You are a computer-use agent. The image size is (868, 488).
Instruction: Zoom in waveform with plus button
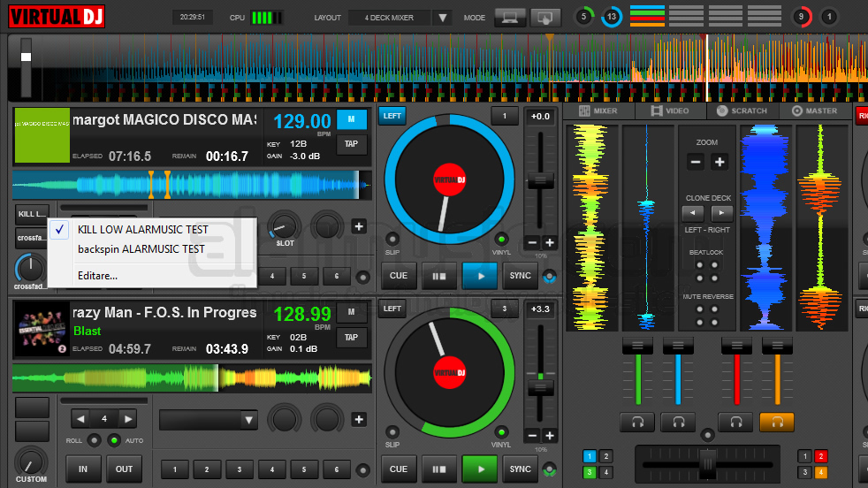tap(720, 163)
